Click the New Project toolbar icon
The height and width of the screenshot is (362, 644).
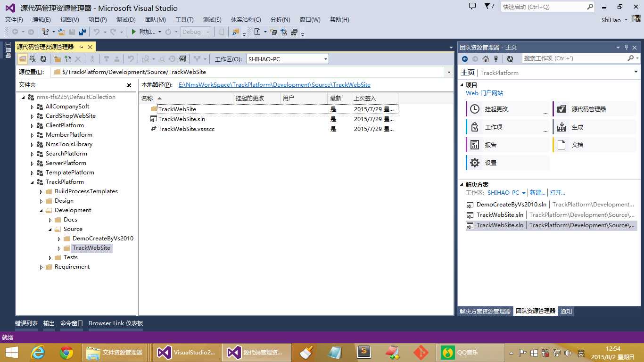(46, 32)
